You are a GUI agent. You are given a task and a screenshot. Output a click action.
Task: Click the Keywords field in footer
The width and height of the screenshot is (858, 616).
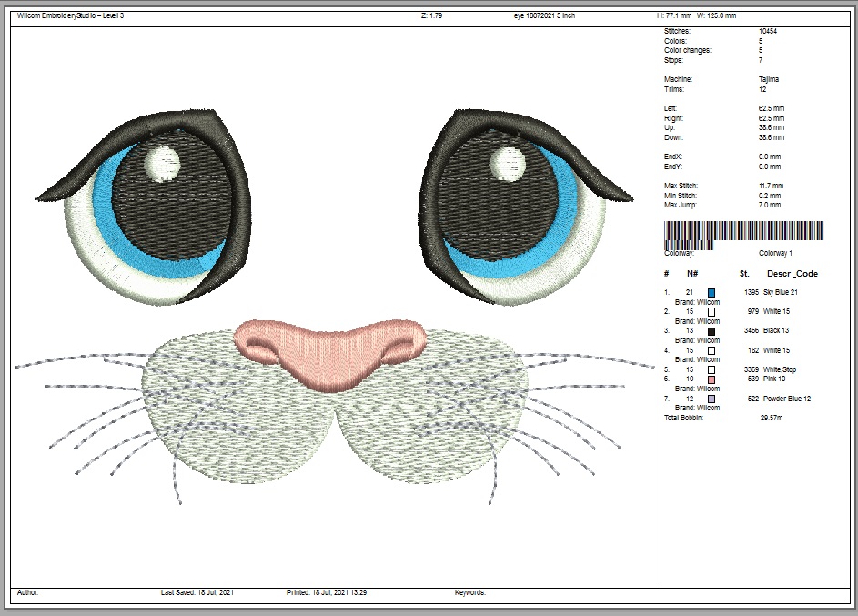point(470,592)
